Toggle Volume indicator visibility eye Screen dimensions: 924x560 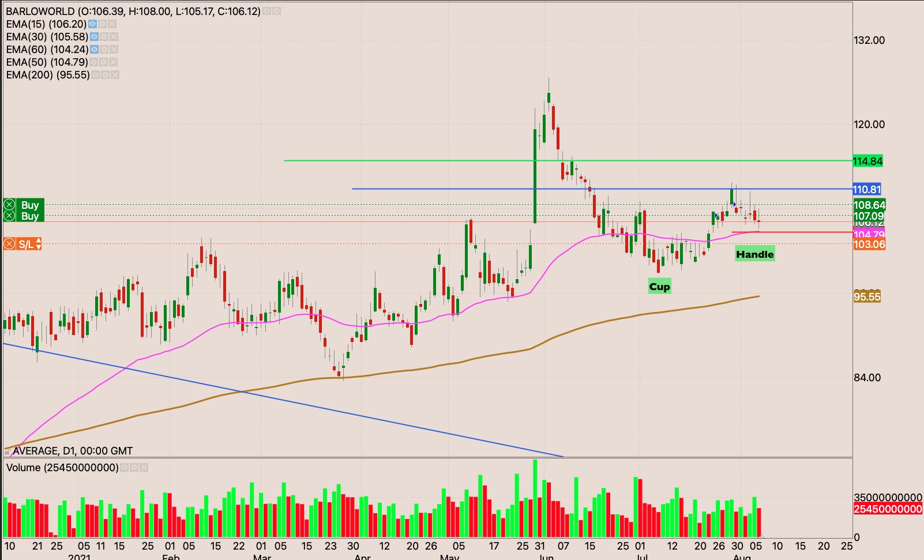coord(124,468)
